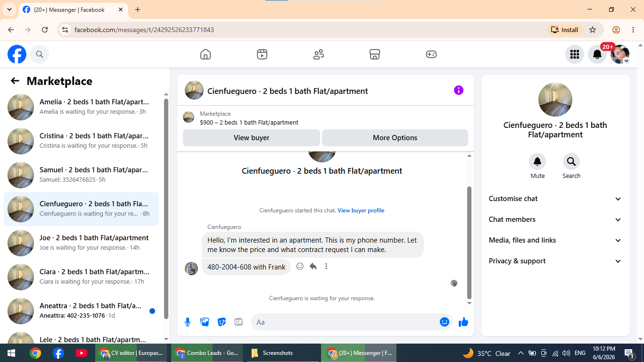644x362 pixels.
Task: Click the View buyer button
Action: [252, 138]
